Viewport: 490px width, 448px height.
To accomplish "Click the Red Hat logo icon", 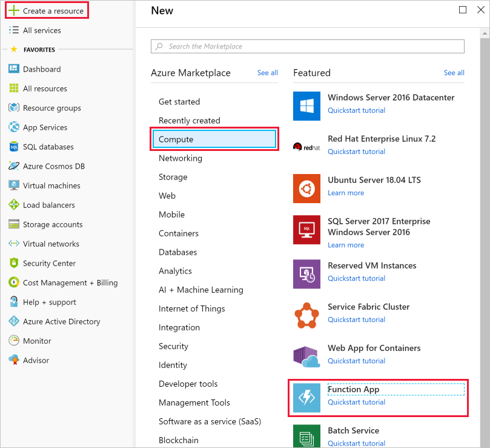I will [306, 147].
